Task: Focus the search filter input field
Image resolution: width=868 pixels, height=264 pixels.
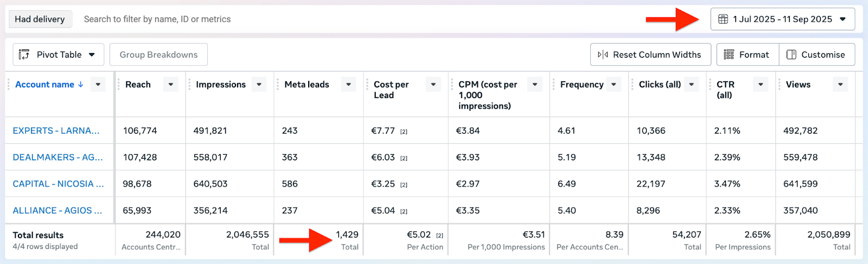Action: coord(325,19)
